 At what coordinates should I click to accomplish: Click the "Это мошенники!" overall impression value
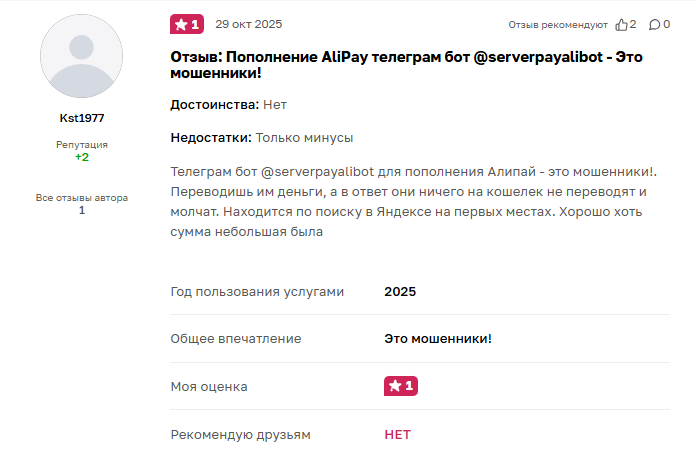pyautogui.click(x=437, y=339)
